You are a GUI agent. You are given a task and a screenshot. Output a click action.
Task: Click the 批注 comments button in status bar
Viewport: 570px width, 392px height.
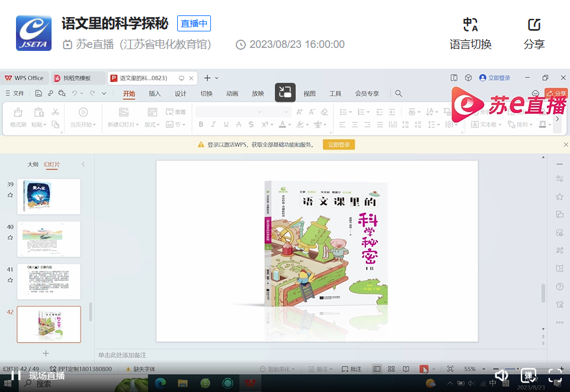(x=351, y=369)
